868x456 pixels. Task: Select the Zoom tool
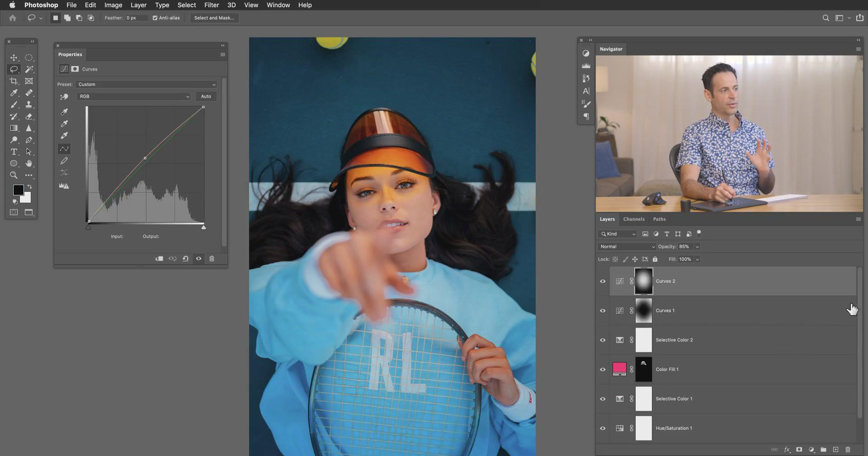coord(14,176)
